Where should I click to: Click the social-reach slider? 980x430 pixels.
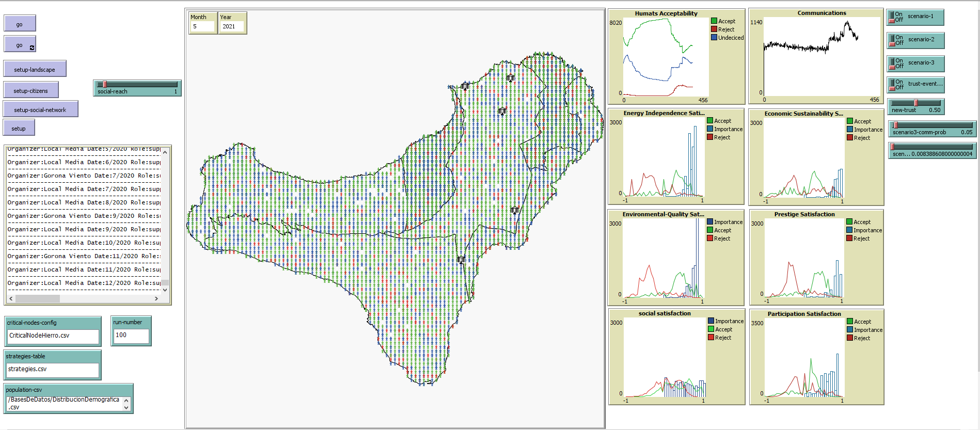(137, 85)
